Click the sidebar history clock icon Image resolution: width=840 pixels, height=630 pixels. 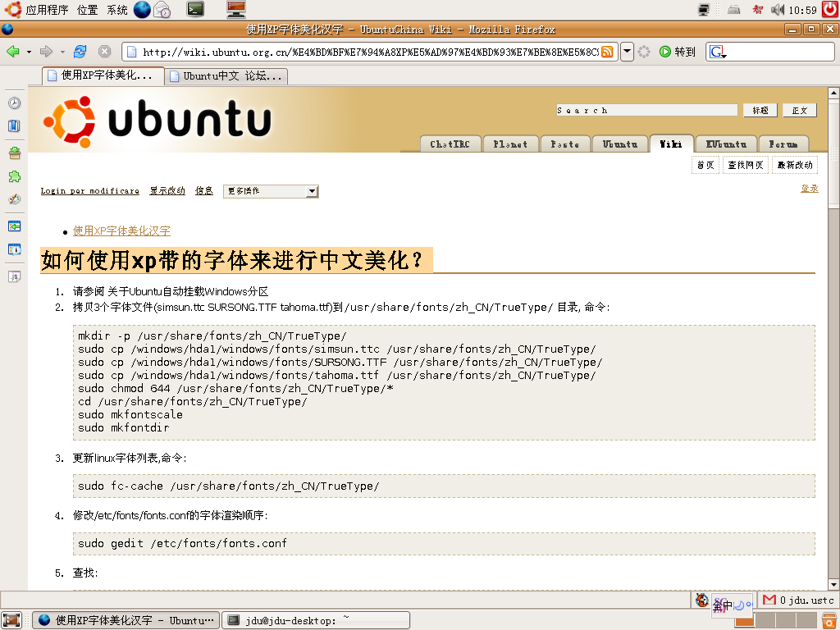[x=15, y=103]
